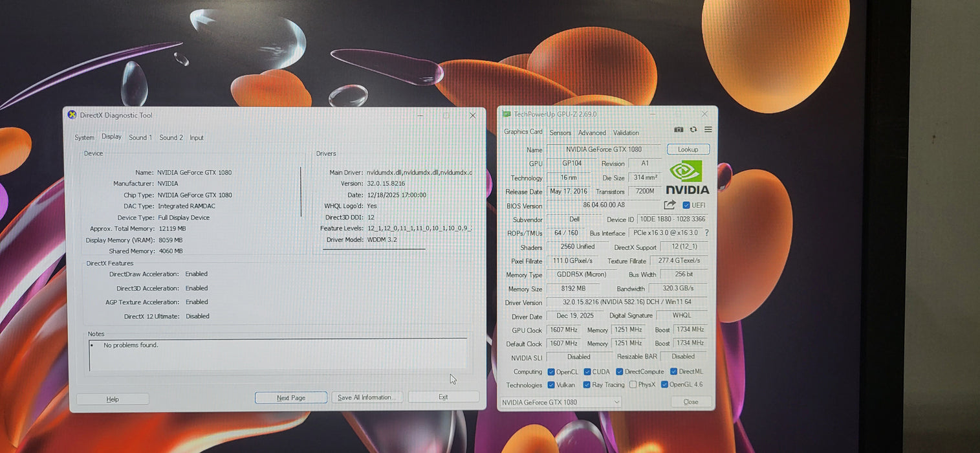980x453 pixels.
Task: Toggle the OpenGL 4.6 checkbox
Action: click(664, 384)
